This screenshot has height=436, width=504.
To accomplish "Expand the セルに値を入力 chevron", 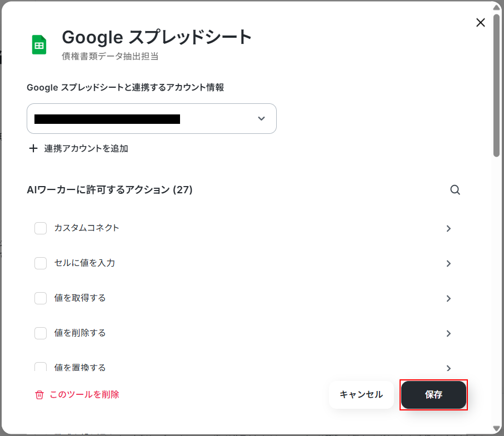I will (449, 263).
